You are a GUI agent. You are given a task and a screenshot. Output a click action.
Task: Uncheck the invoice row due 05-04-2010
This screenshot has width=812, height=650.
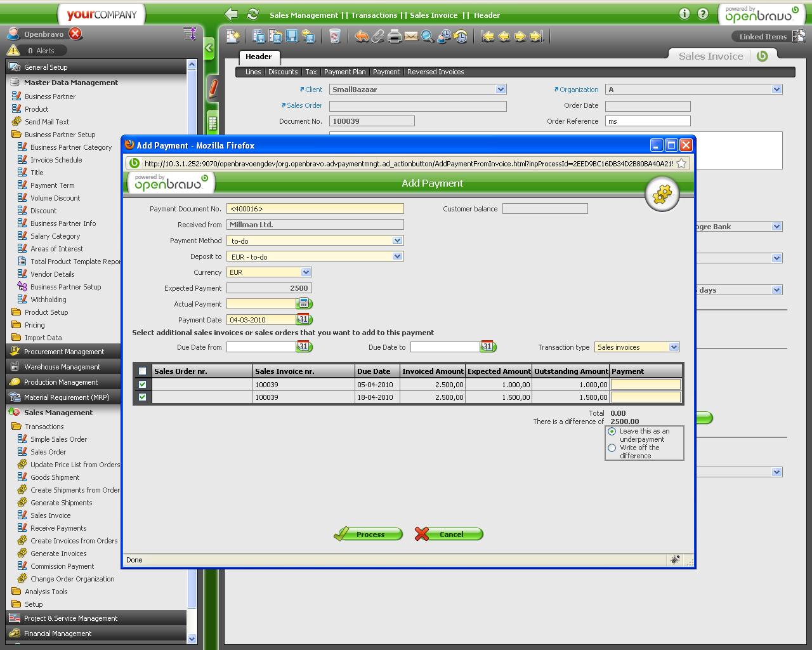pos(142,384)
